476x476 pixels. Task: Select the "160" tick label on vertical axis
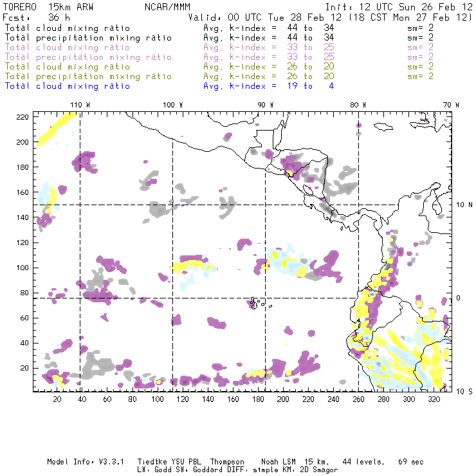(x=23, y=192)
